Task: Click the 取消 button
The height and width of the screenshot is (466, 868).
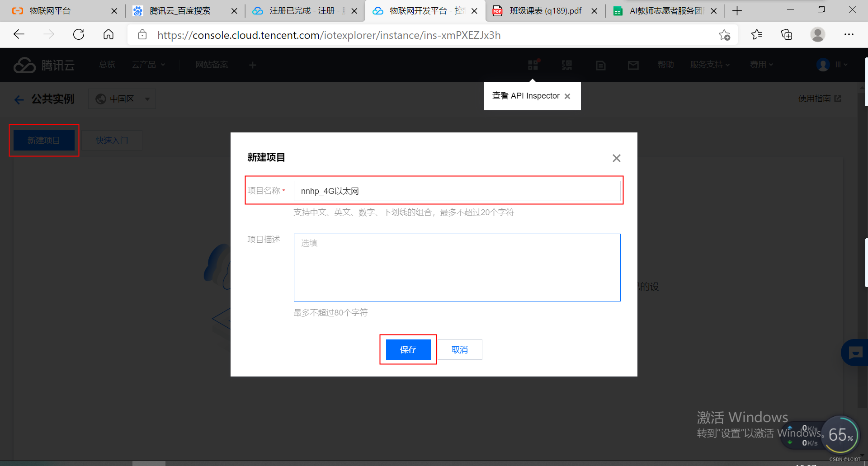Action: pyautogui.click(x=460, y=350)
